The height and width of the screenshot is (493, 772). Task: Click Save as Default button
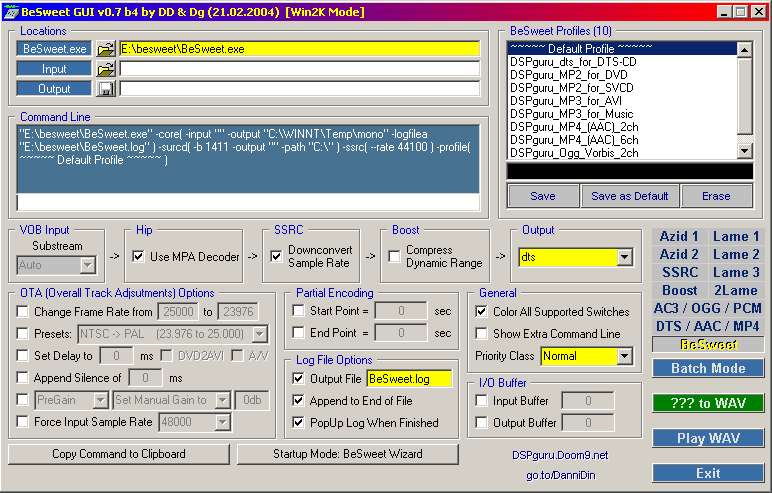click(630, 196)
